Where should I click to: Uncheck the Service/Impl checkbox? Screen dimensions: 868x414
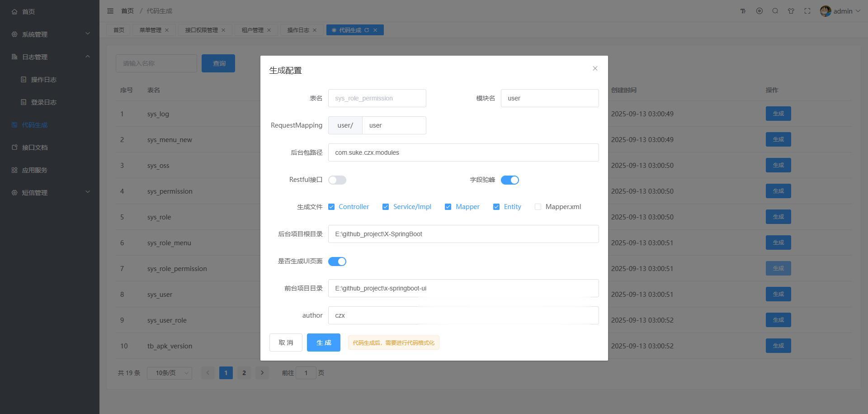[386, 207]
